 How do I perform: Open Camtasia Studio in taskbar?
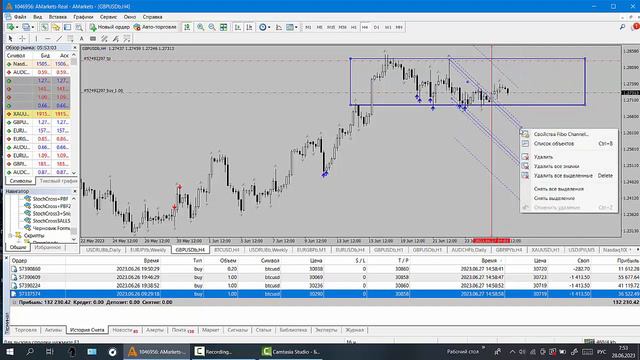coord(291,351)
